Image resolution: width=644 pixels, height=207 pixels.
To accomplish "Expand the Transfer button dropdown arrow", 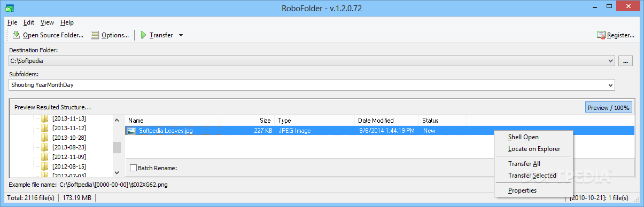I will click(181, 35).
